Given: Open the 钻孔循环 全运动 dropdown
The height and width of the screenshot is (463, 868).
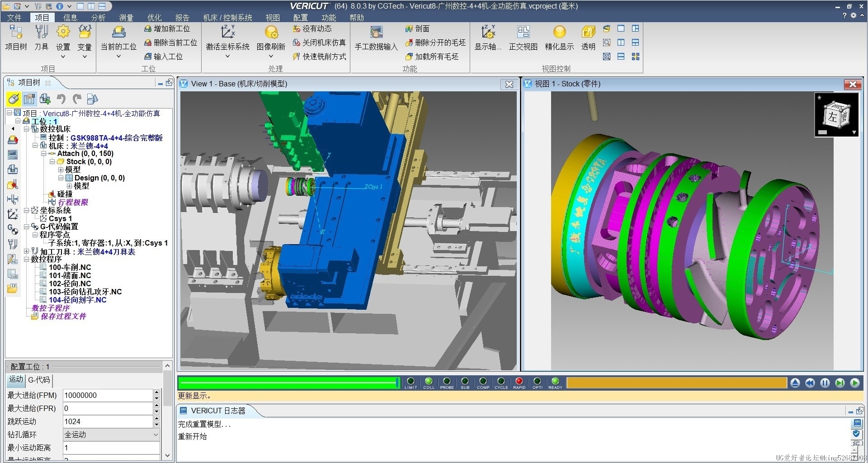Looking at the screenshot, I should [111, 435].
